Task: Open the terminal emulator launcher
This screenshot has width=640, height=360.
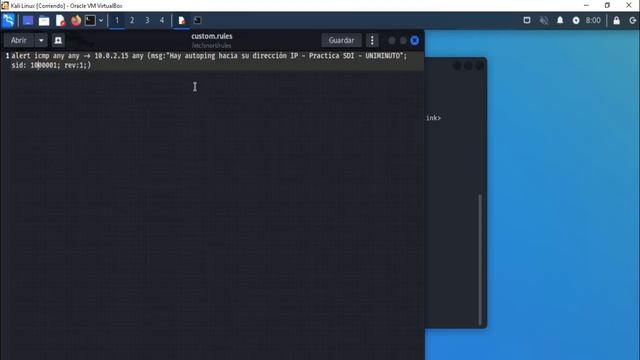Action: (90, 20)
